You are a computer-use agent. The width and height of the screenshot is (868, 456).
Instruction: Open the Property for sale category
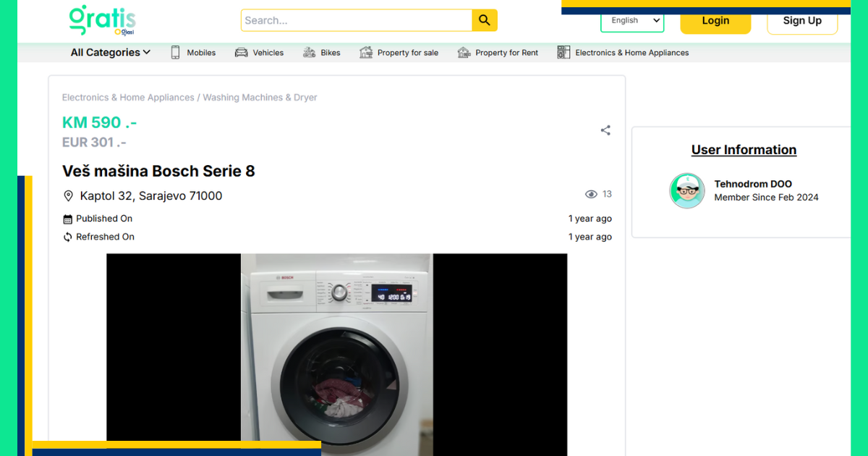click(408, 53)
